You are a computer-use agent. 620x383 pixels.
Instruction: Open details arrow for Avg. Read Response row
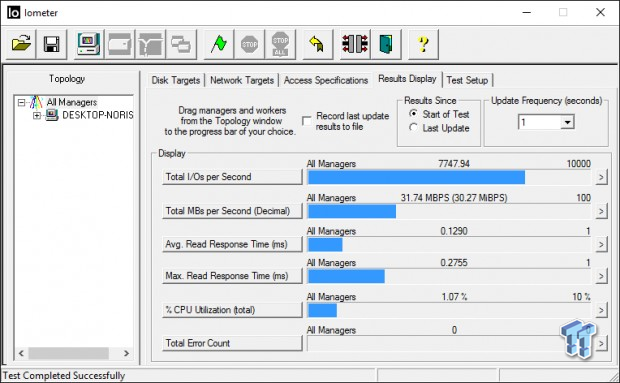(601, 244)
